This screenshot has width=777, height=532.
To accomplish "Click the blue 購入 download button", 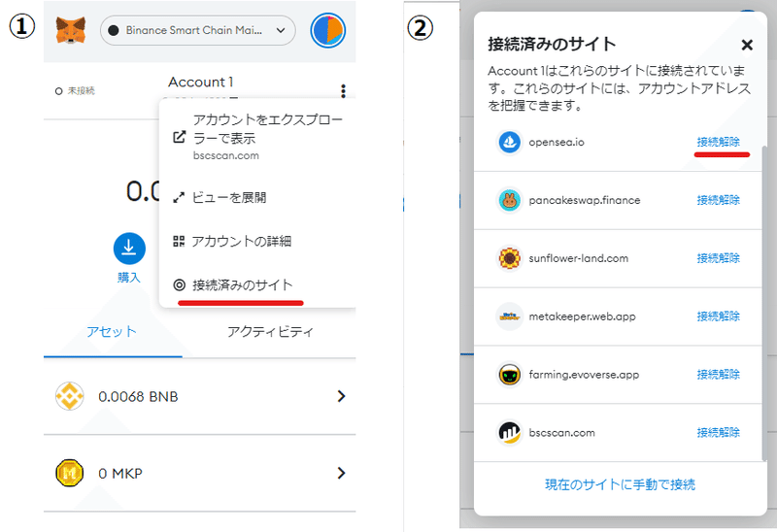I will [129, 249].
